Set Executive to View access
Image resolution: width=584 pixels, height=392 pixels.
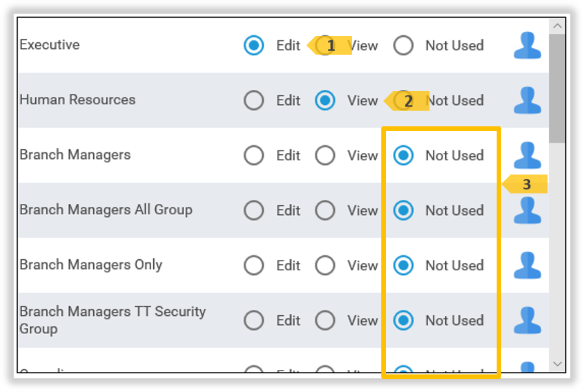(x=325, y=46)
